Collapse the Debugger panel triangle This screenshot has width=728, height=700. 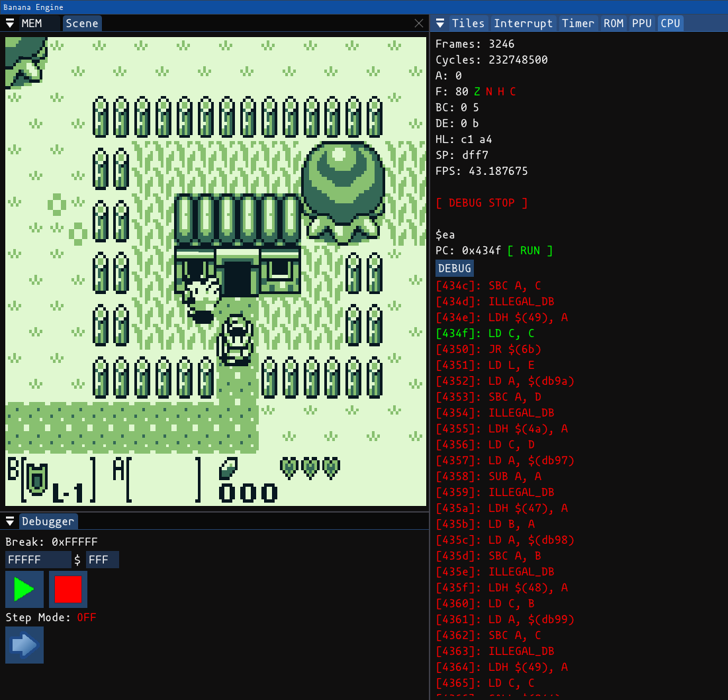click(10, 521)
